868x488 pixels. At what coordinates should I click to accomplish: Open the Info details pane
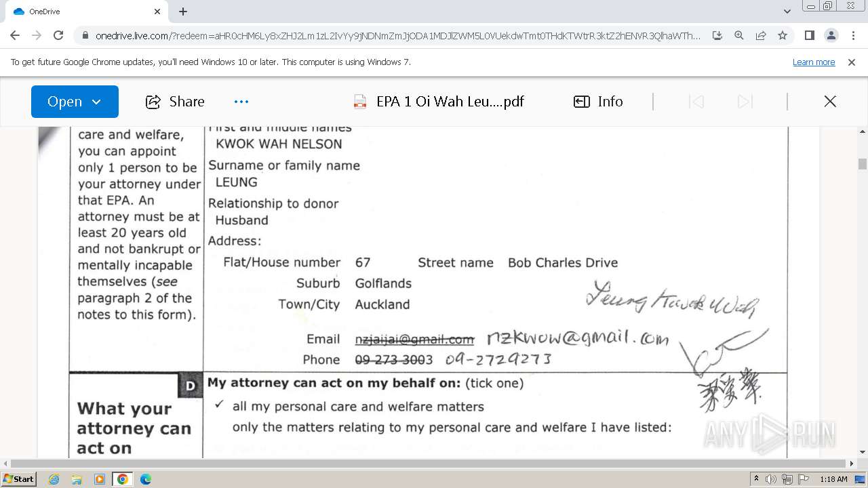tap(598, 102)
